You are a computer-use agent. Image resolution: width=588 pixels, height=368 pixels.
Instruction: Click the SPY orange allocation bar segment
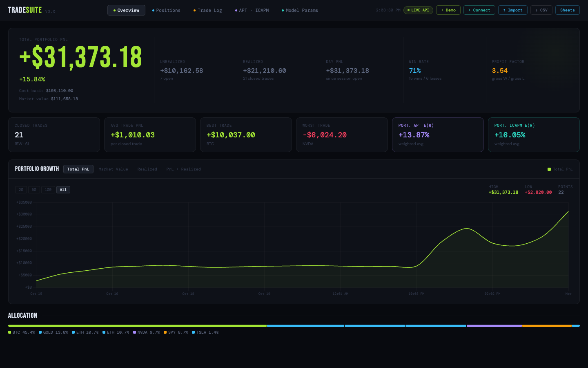[547, 325]
